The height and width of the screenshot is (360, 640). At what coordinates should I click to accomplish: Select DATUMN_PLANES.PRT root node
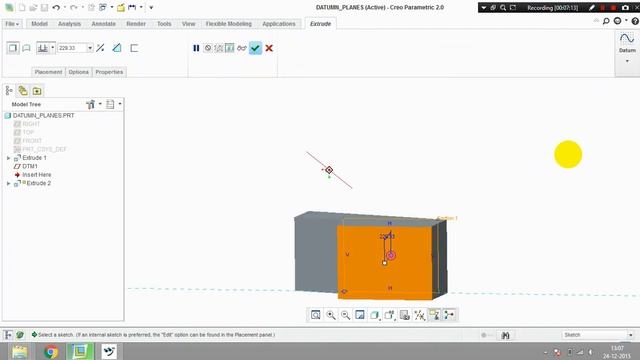pos(40,116)
